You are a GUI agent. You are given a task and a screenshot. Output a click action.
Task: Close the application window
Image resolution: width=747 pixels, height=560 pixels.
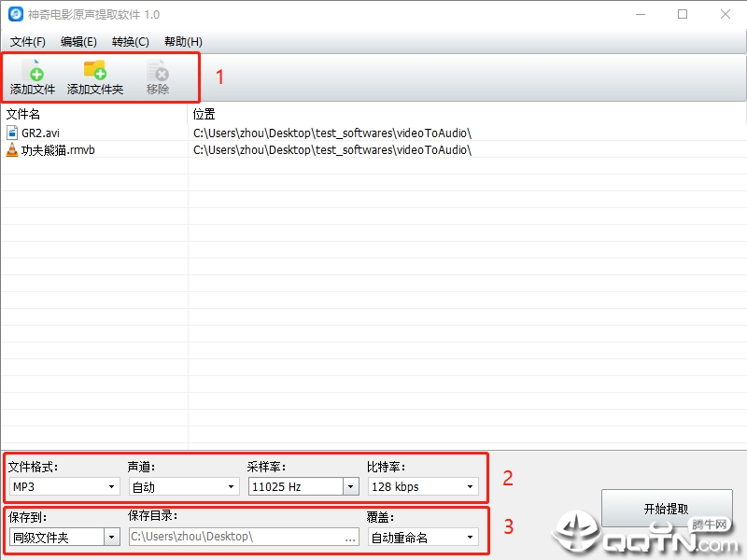click(726, 14)
